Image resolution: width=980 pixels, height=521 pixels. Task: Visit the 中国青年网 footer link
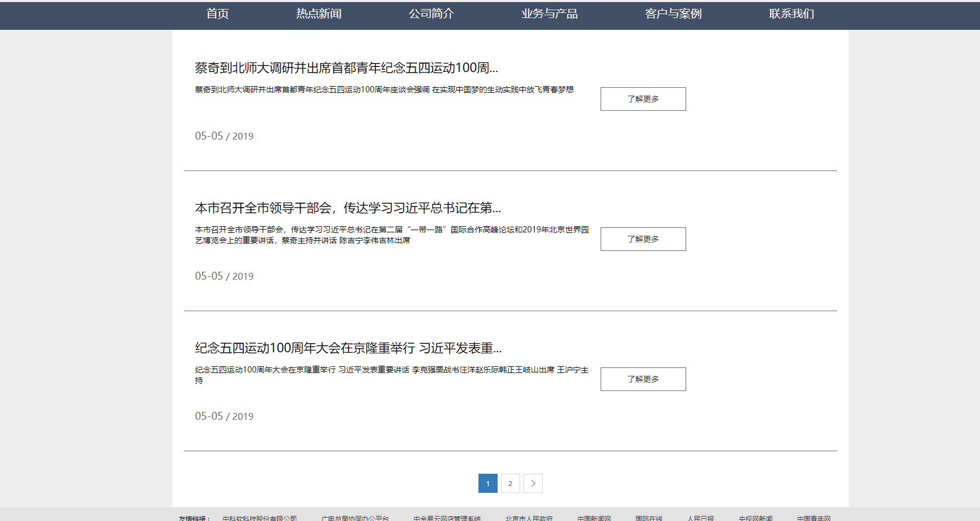pos(813,518)
